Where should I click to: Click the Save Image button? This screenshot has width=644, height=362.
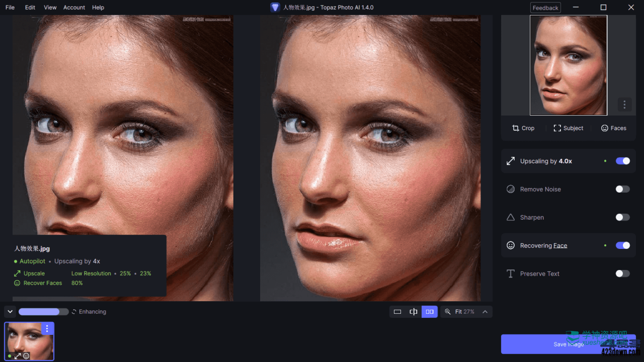tap(568, 344)
